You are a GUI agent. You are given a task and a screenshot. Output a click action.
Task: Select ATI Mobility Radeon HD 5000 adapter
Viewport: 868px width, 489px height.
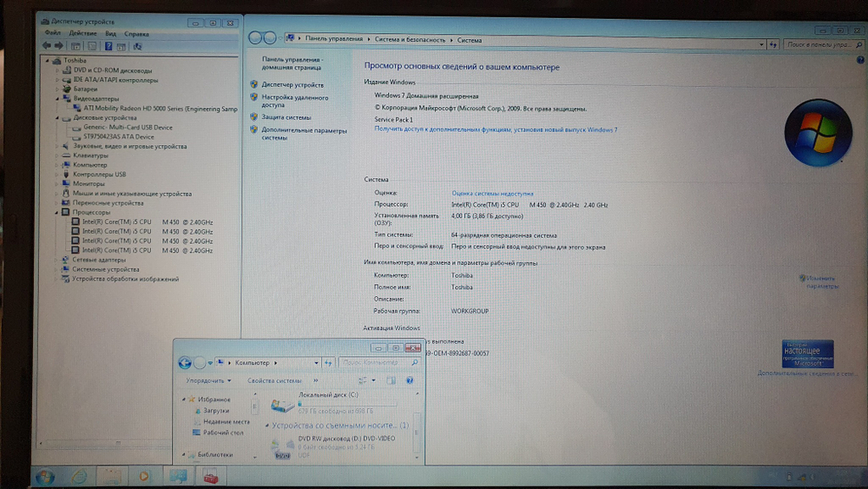point(161,109)
